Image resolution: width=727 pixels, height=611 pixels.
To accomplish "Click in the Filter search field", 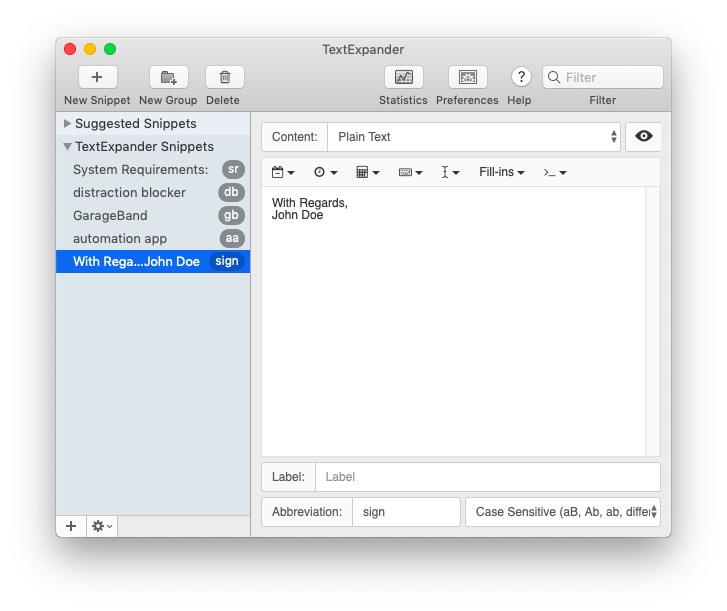I will pyautogui.click(x=603, y=77).
